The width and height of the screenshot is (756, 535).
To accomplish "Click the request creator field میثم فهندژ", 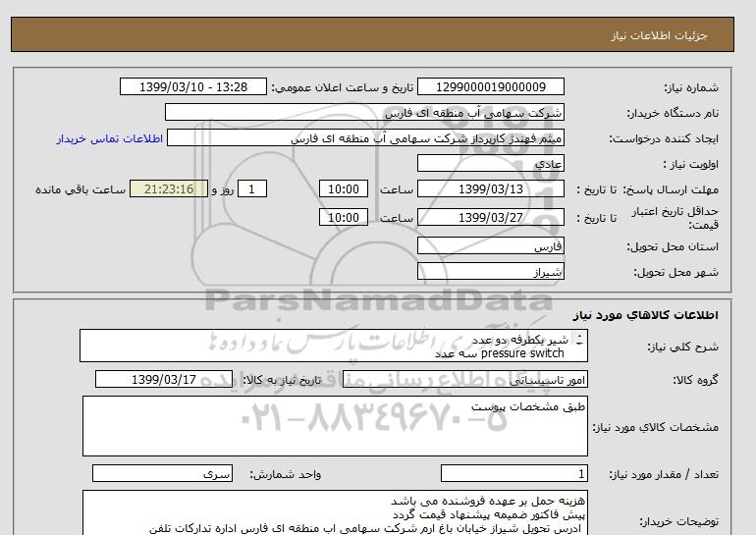I will pos(365,137).
